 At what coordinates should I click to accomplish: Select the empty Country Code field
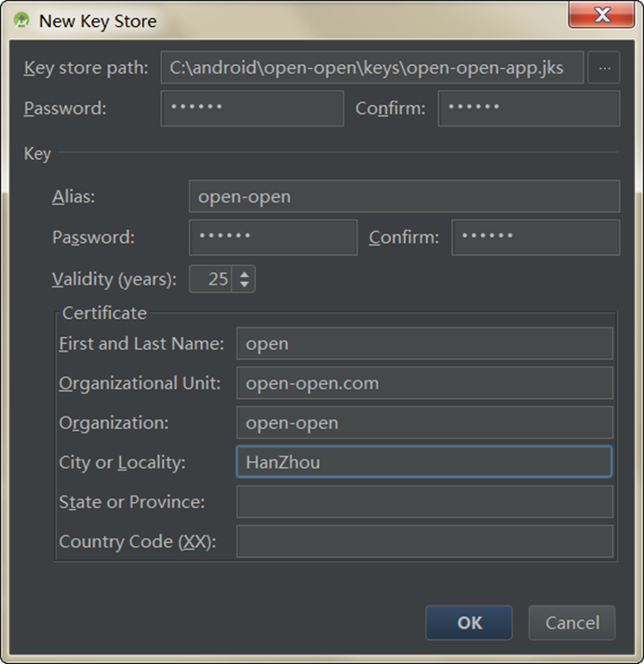pyautogui.click(x=424, y=541)
